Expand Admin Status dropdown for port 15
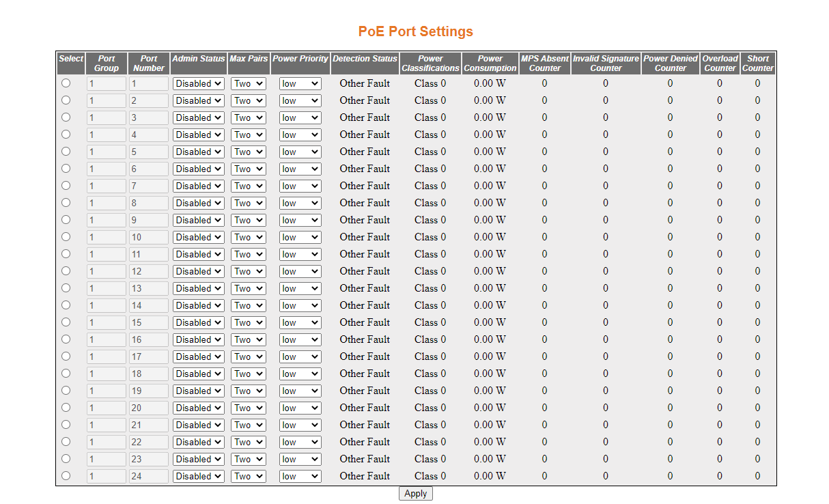The image size is (829, 504). point(199,322)
